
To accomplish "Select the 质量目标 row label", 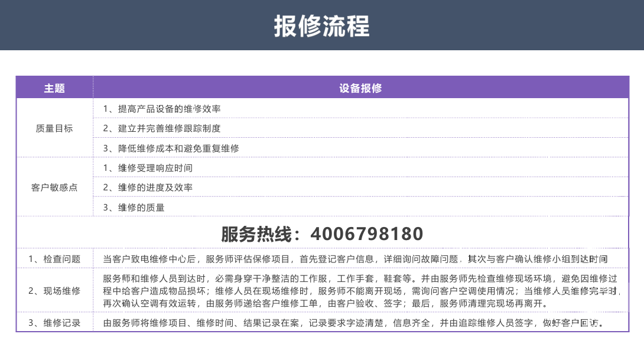I will [54, 128].
